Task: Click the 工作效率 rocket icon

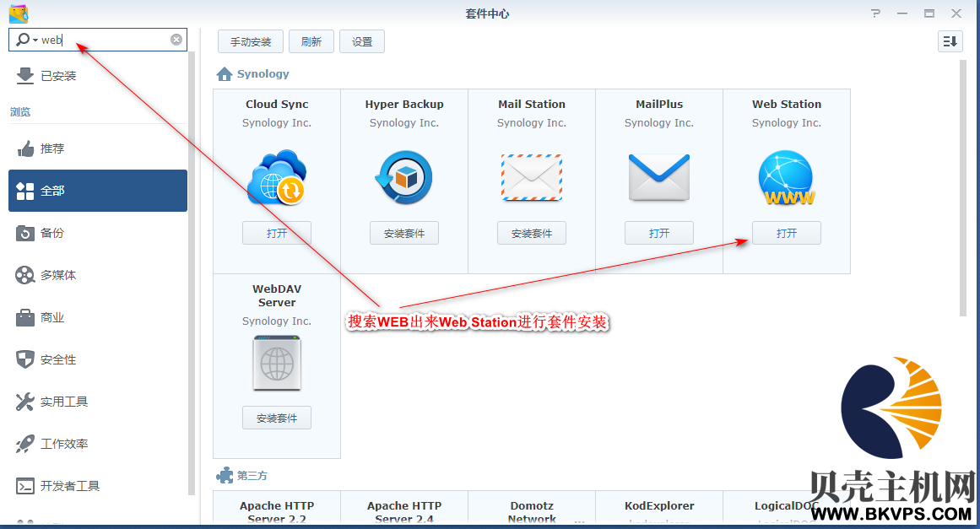Action: 25,444
